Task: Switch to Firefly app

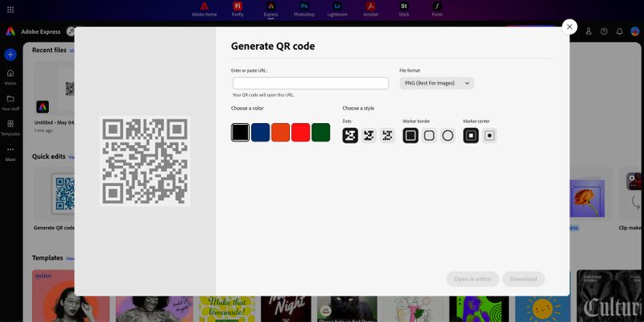Action: point(237,10)
